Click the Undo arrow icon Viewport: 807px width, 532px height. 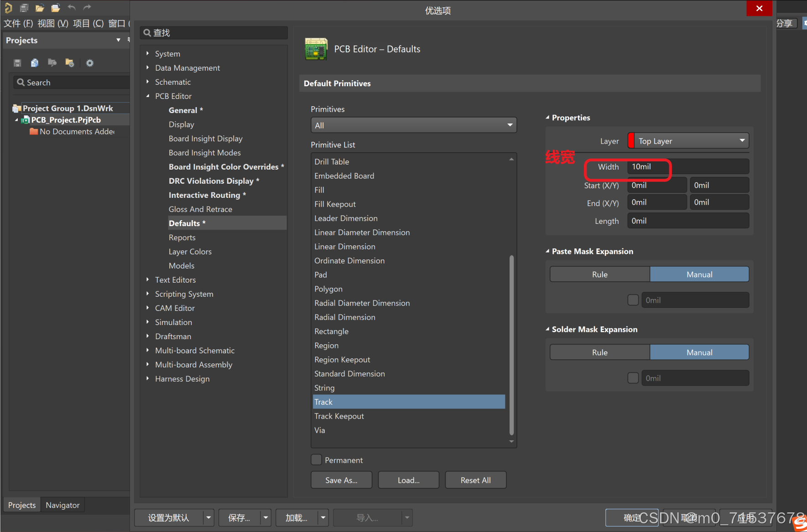tap(72, 7)
